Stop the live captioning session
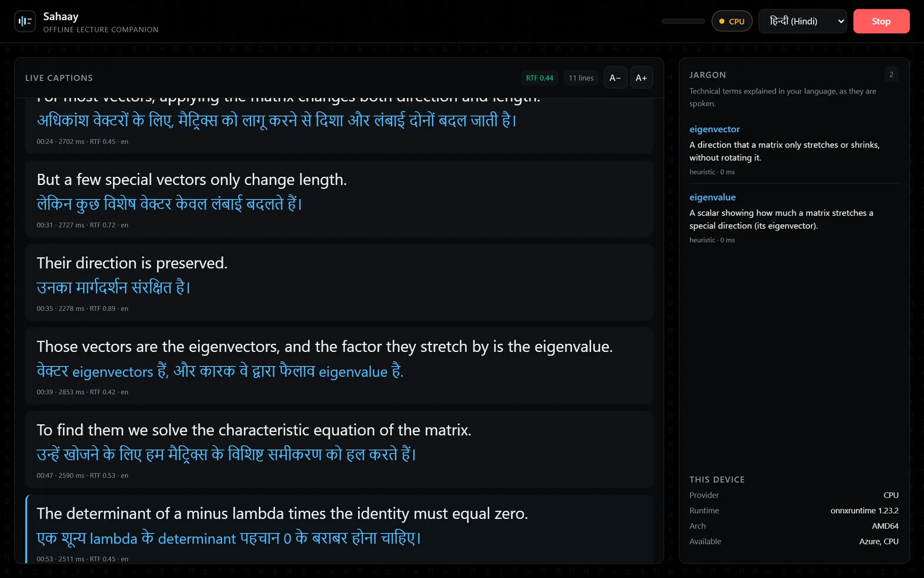 tap(881, 21)
